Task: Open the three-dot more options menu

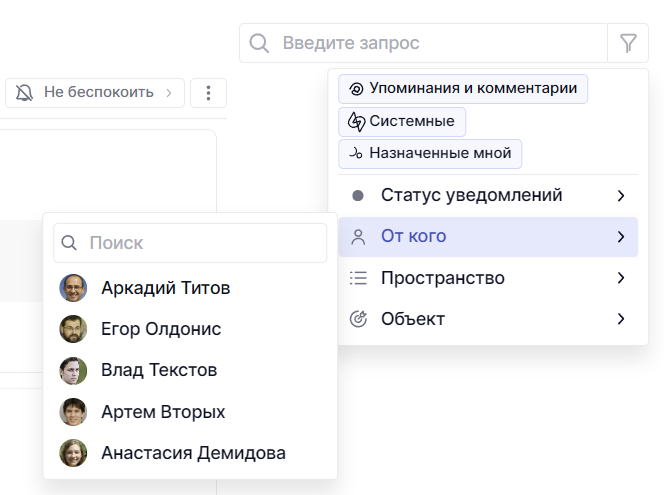Action: coord(208,93)
